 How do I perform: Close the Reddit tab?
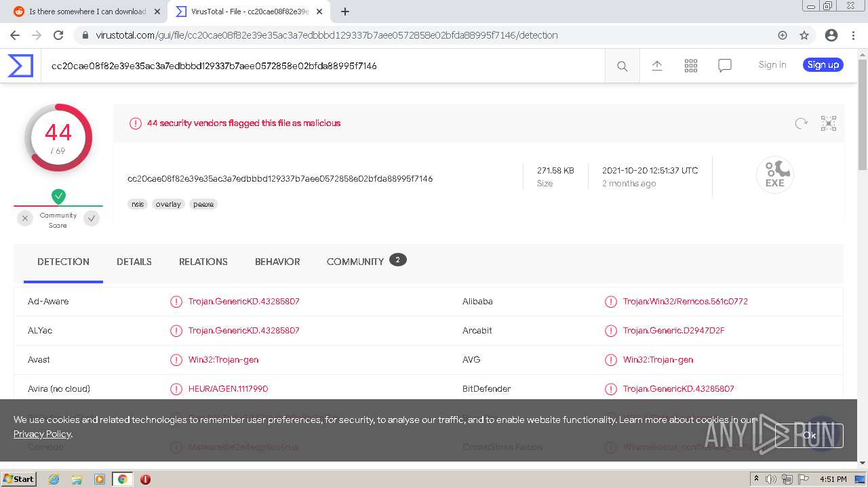[157, 12]
